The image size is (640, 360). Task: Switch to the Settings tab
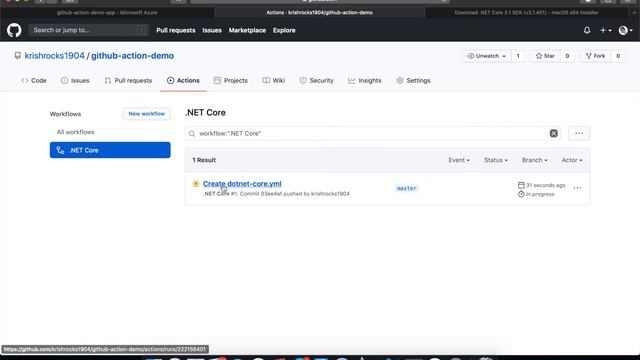413,81
